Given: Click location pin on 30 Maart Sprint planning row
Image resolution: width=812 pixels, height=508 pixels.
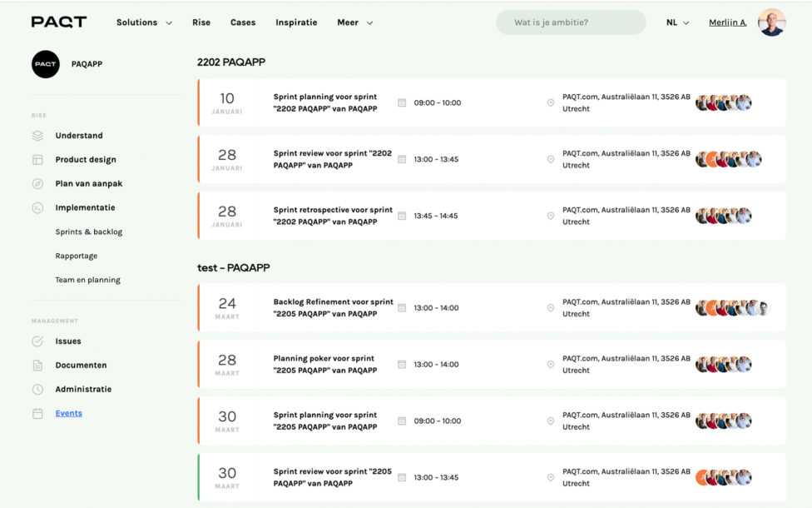Looking at the screenshot, I should [x=551, y=421].
